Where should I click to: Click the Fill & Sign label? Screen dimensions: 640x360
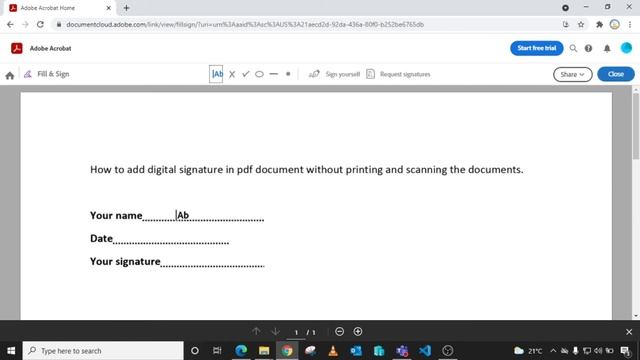point(53,74)
